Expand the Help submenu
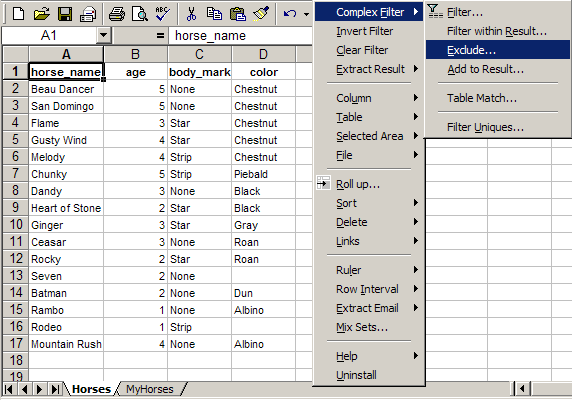The image size is (572, 400). (x=369, y=356)
